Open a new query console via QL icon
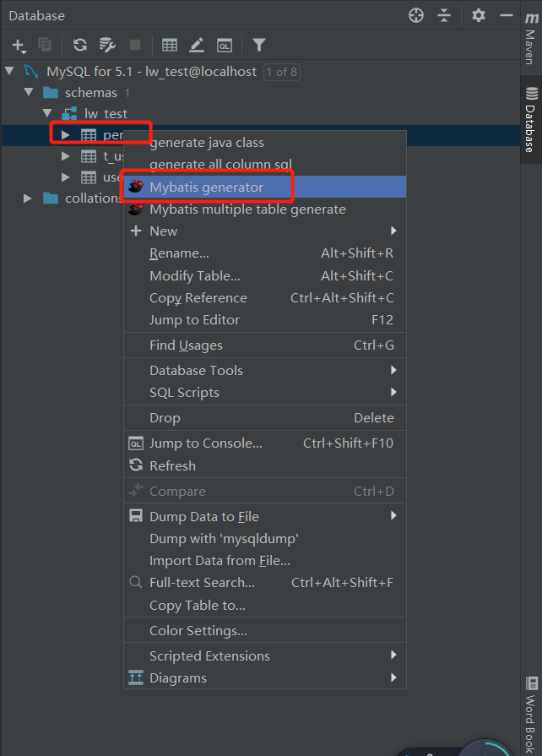The image size is (542, 756). click(x=225, y=45)
